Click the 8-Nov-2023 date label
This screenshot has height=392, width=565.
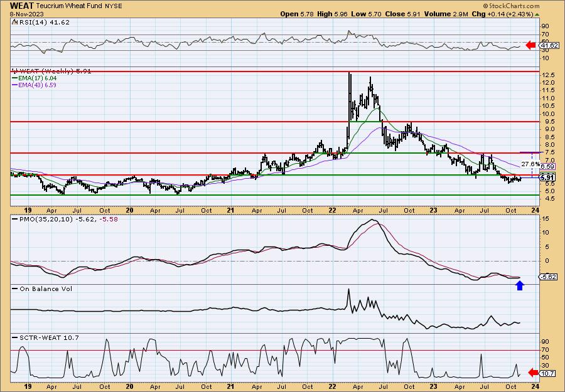[26, 14]
